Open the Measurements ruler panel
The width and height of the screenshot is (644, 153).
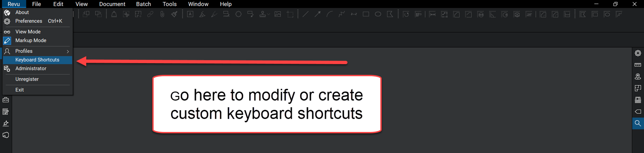[x=638, y=65]
